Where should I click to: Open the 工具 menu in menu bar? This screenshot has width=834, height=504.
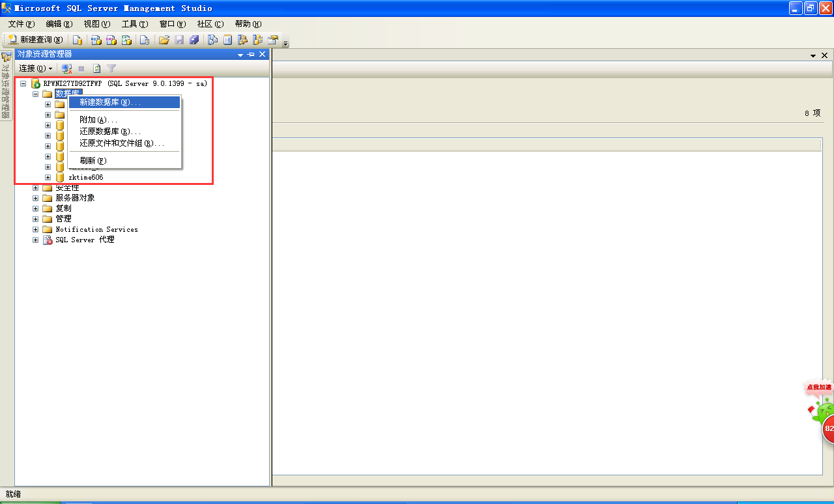(x=135, y=24)
